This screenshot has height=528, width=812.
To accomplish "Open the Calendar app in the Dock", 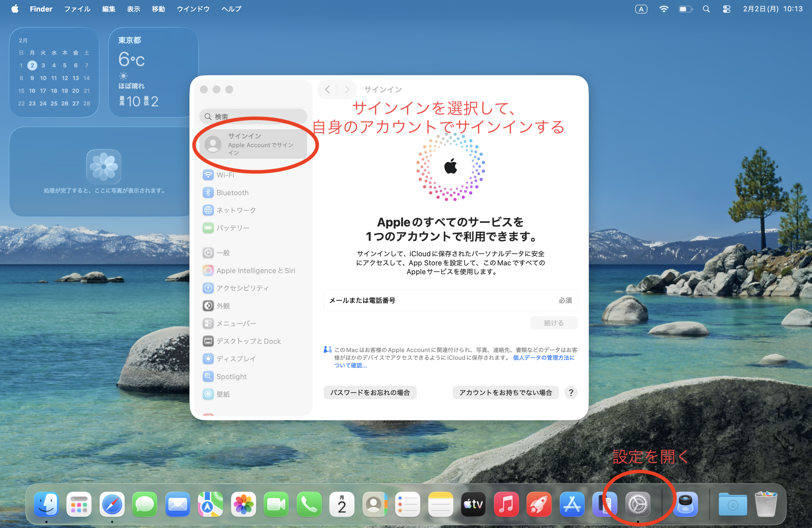I will 342,504.
